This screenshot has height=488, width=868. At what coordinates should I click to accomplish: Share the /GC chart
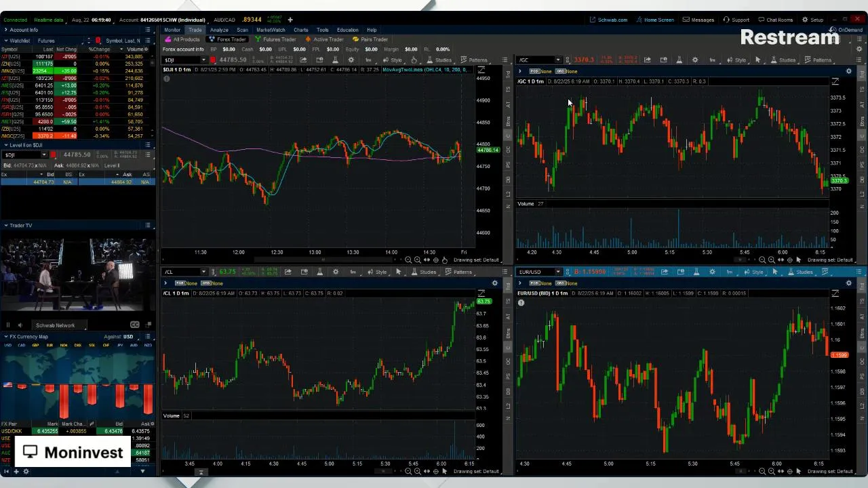tap(648, 60)
